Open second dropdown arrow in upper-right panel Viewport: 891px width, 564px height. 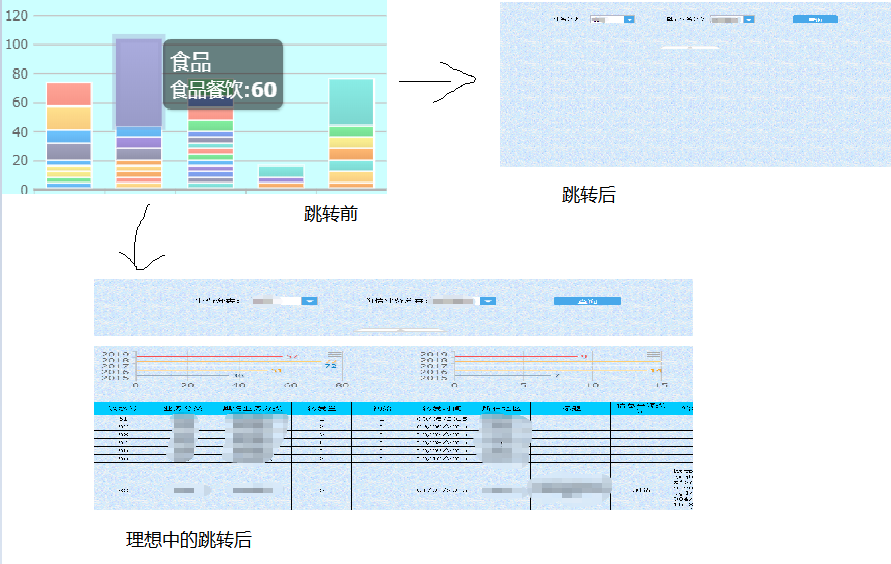pos(749,19)
